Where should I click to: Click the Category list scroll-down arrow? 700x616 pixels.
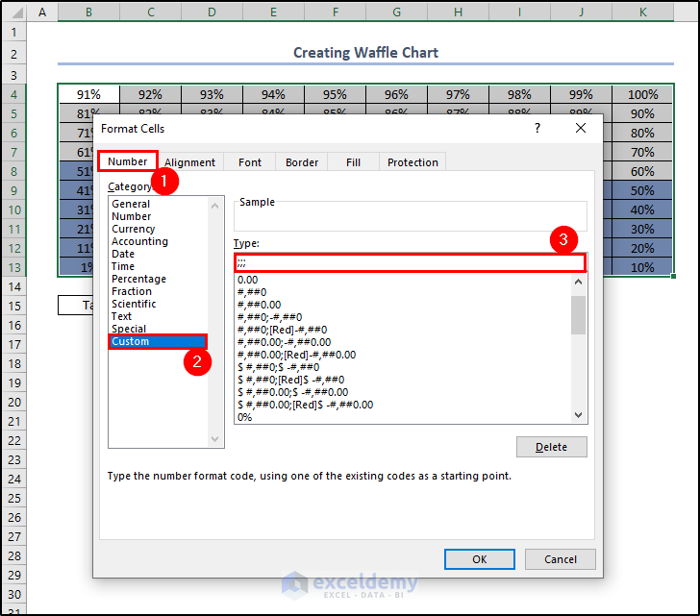pos(214,439)
